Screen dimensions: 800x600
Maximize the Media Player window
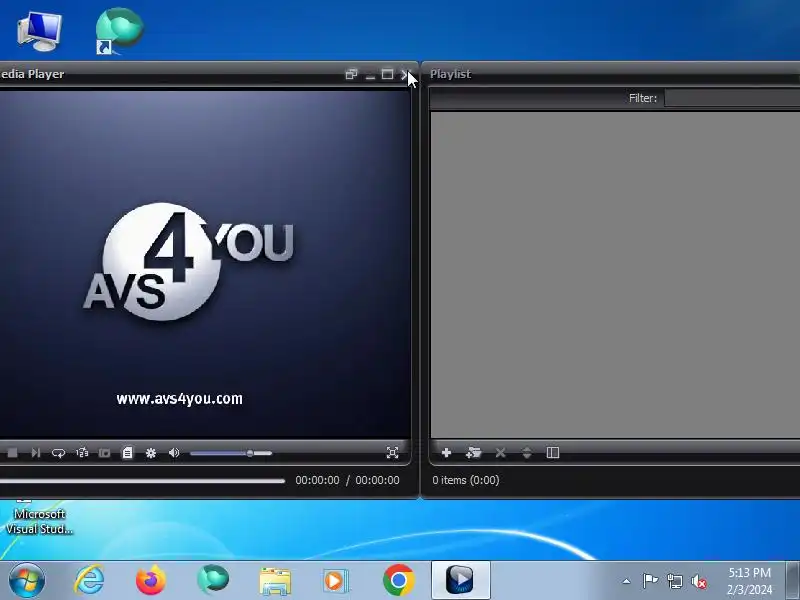pos(387,74)
